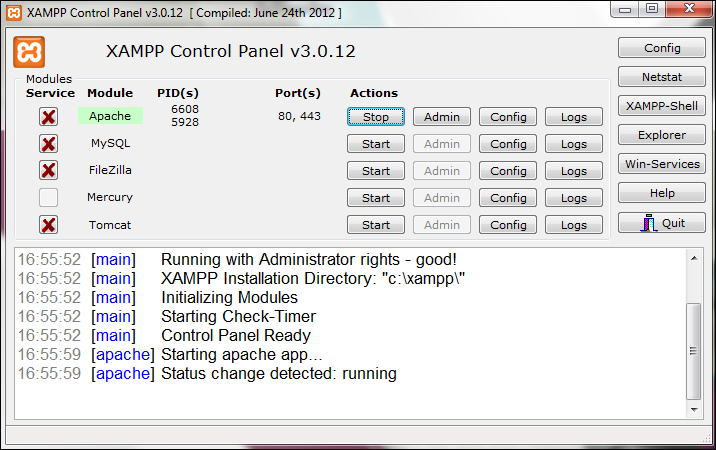Click log line "Status change detected: running"

tap(279, 374)
